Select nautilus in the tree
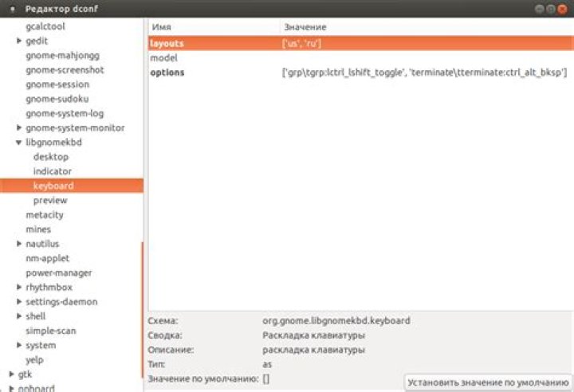 coord(42,244)
